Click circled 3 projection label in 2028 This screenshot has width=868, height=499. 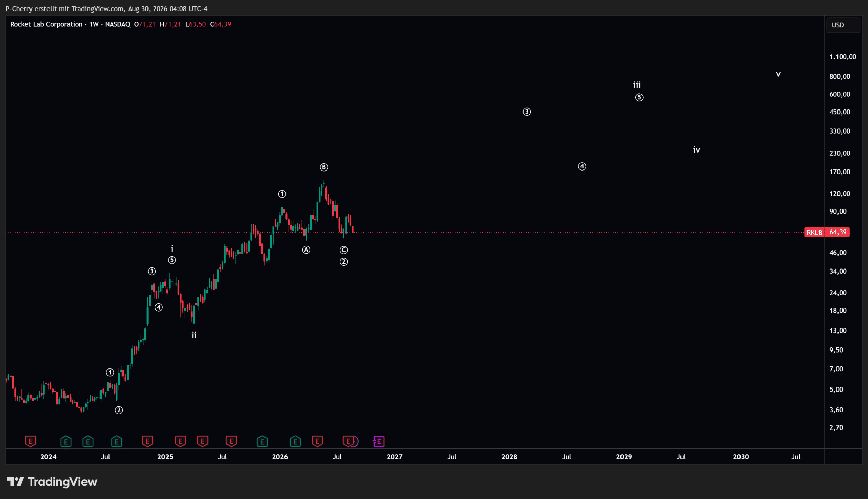click(x=527, y=112)
